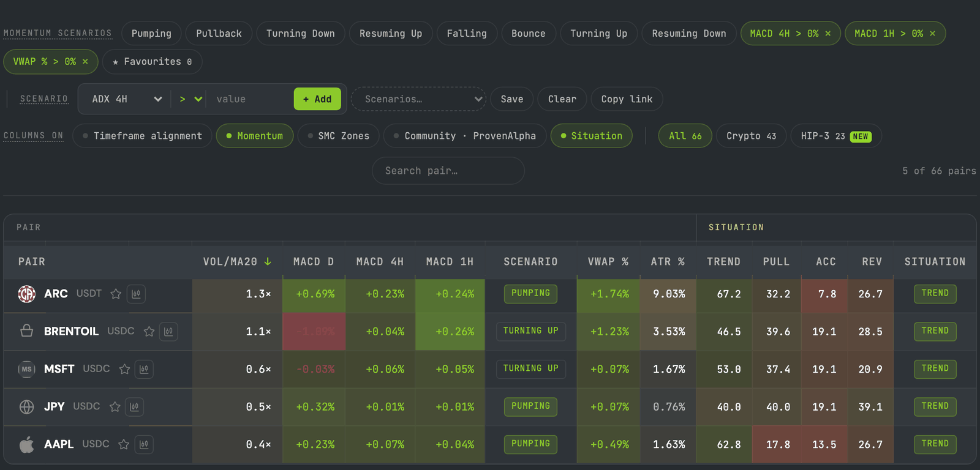Select the HIP-3 23 tab
This screenshot has width=980, height=470.
click(x=836, y=136)
